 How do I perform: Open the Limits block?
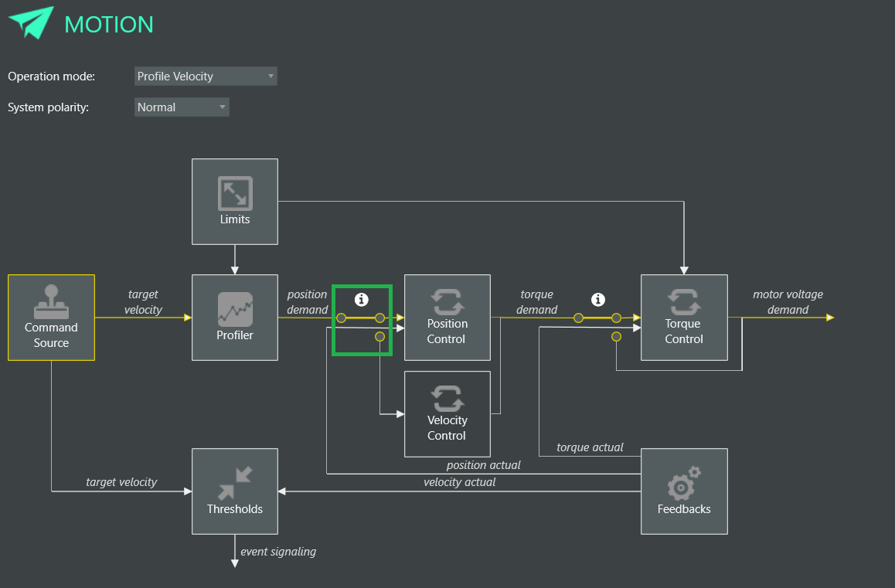click(235, 202)
